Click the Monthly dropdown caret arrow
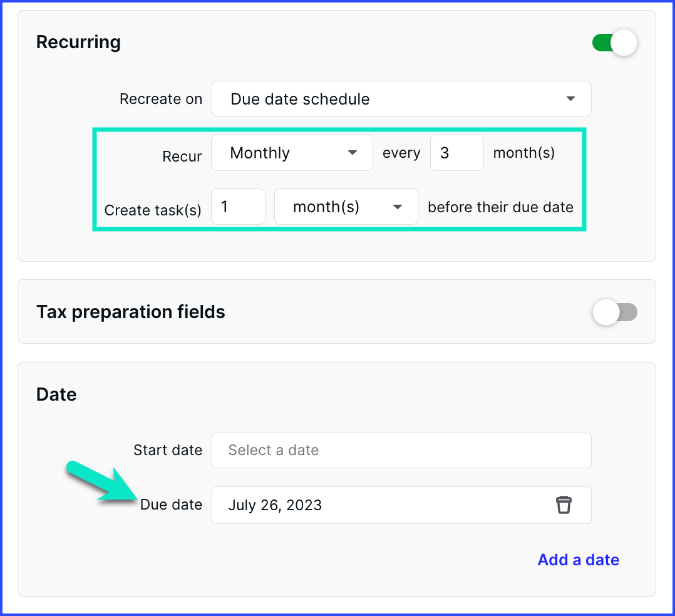The height and width of the screenshot is (616, 675). click(353, 153)
